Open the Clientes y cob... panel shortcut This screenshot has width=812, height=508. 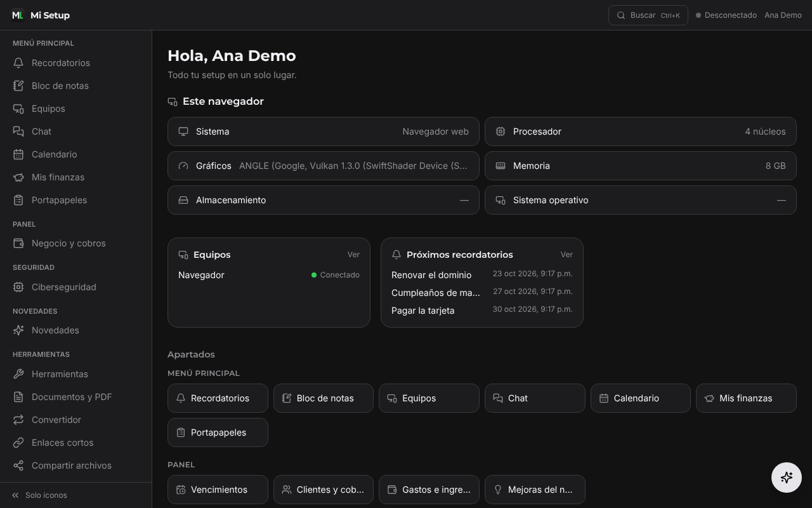[x=324, y=490]
